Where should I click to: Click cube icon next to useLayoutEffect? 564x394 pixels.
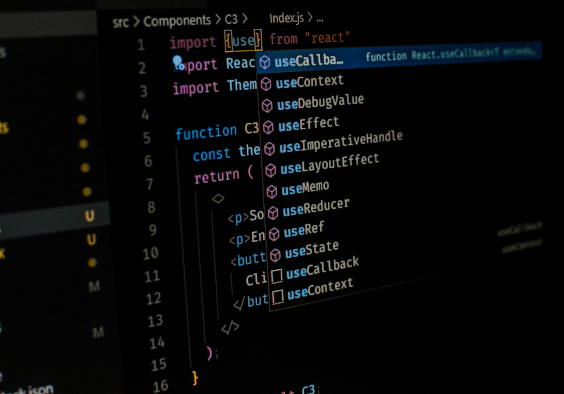[271, 170]
